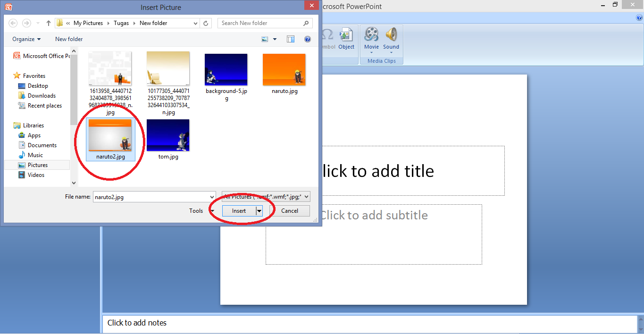The height and width of the screenshot is (334, 644).
Task: Open Help via the blue question mark icon
Action: pos(308,39)
